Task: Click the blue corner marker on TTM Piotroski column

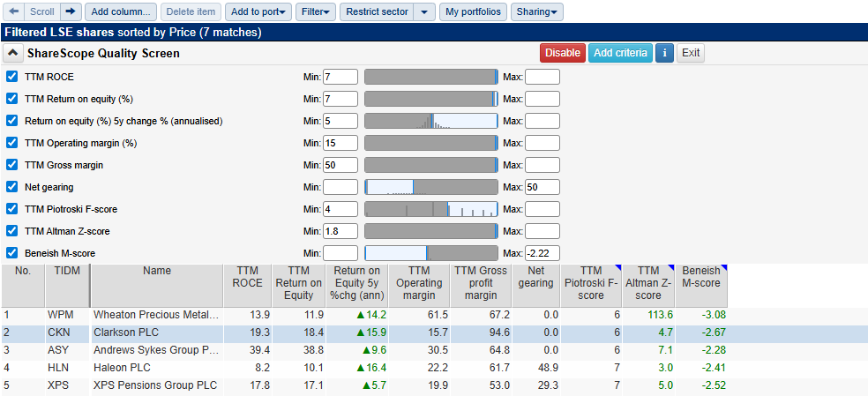Action: point(619,268)
